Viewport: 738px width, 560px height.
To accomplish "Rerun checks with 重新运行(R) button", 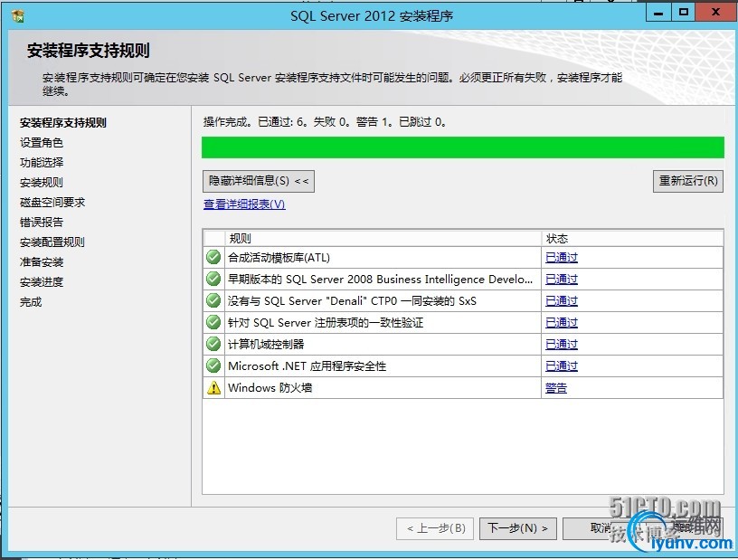I will point(687,181).
